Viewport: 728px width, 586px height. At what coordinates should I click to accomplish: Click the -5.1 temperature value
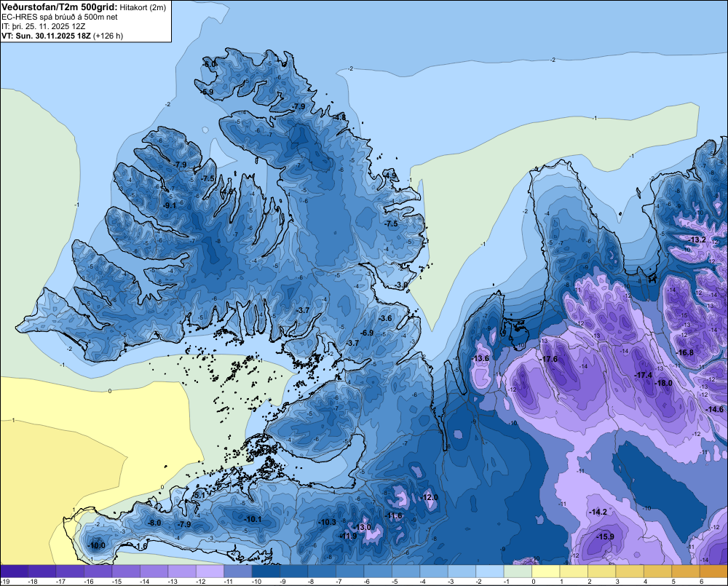pos(199,496)
